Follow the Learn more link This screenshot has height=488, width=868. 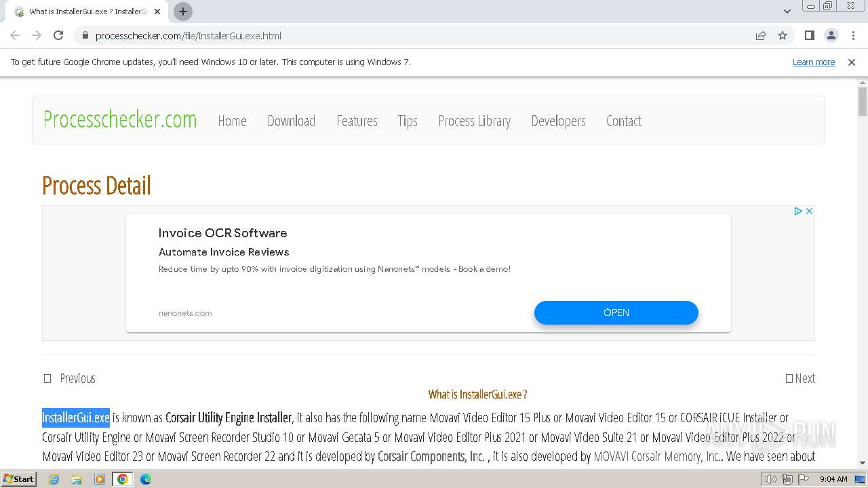point(814,62)
